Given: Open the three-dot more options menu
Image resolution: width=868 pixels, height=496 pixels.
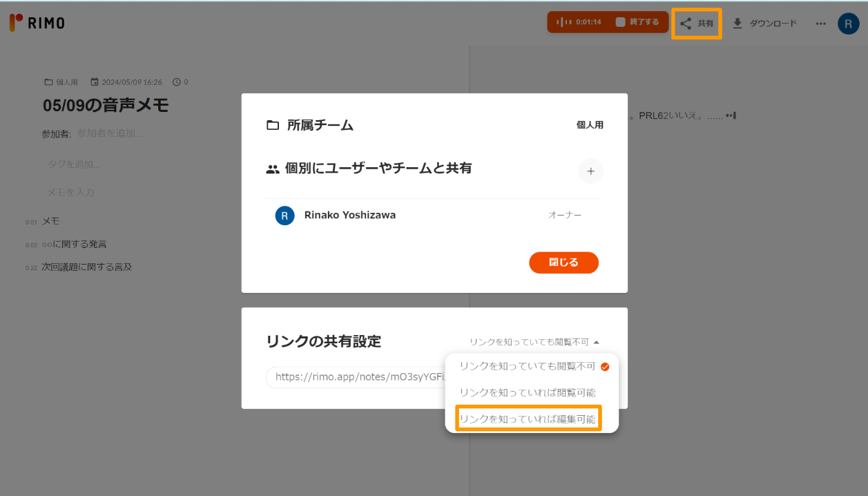Looking at the screenshot, I should [x=820, y=23].
